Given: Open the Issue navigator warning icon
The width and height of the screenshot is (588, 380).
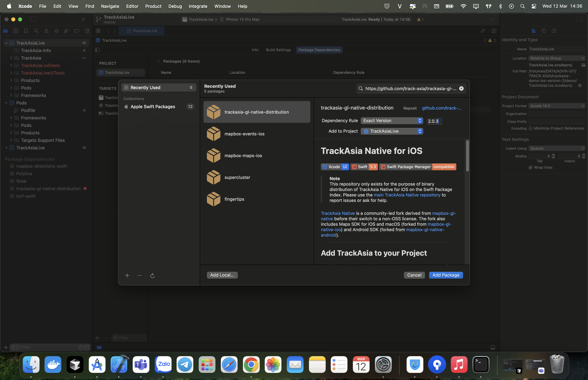Looking at the screenshot, I should [46, 31].
